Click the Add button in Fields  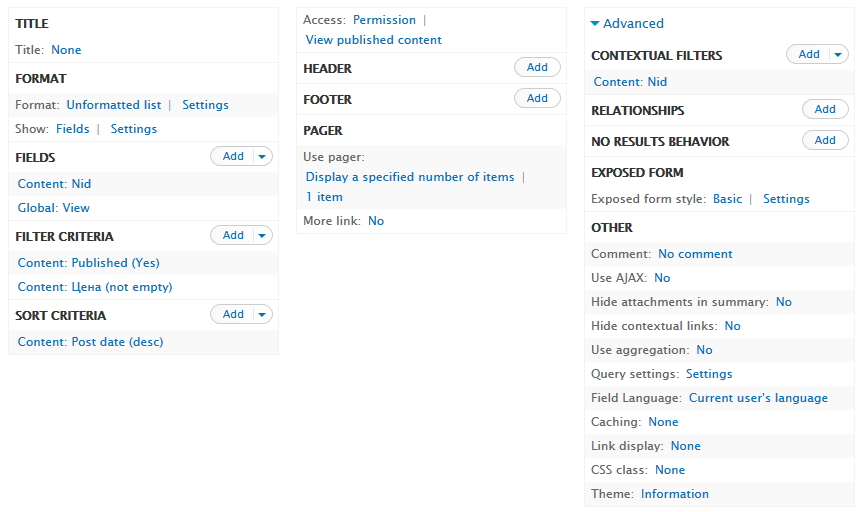(x=233, y=157)
